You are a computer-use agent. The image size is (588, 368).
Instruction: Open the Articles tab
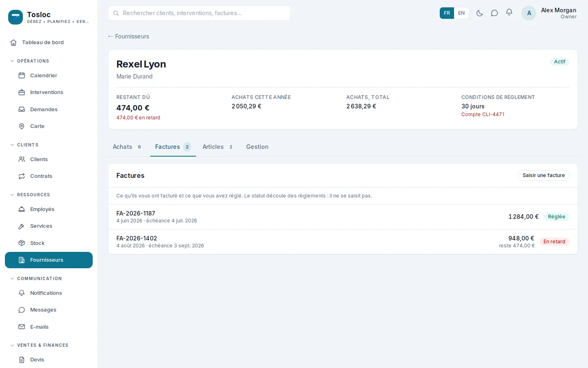pyautogui.click(x=218, y=147)
